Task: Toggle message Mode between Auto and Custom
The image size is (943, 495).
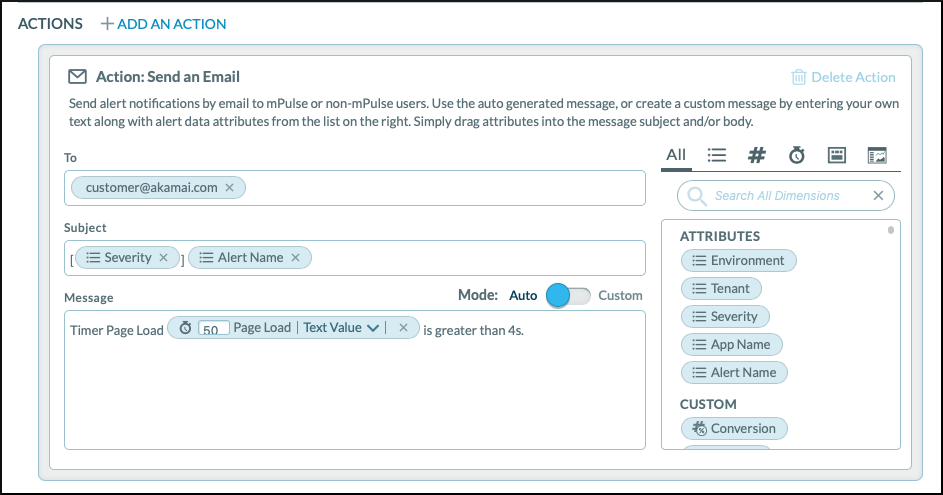Action: 568,295
